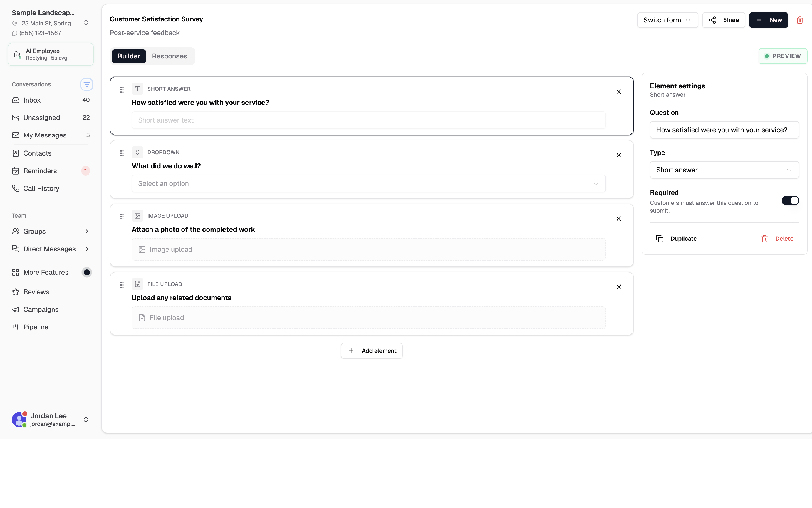Grab the drag handle of Short Answer card
812x508 pixels.
[x=122, y=90]
